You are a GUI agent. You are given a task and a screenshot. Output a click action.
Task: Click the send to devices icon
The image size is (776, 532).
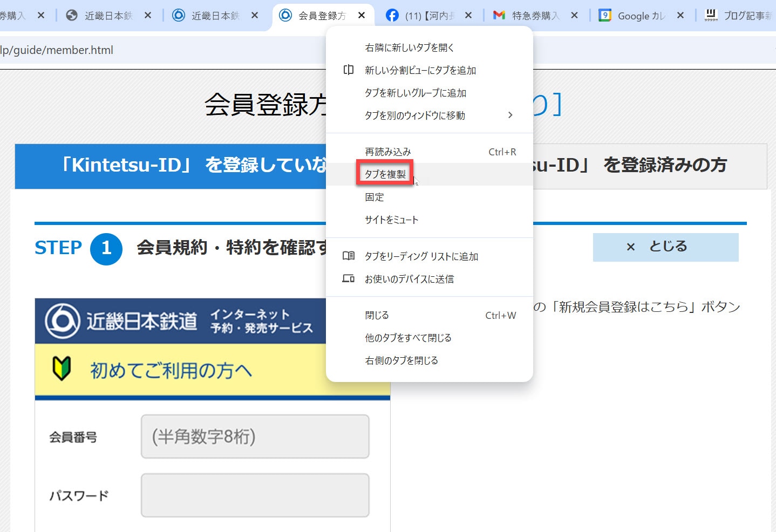point(349,279)
